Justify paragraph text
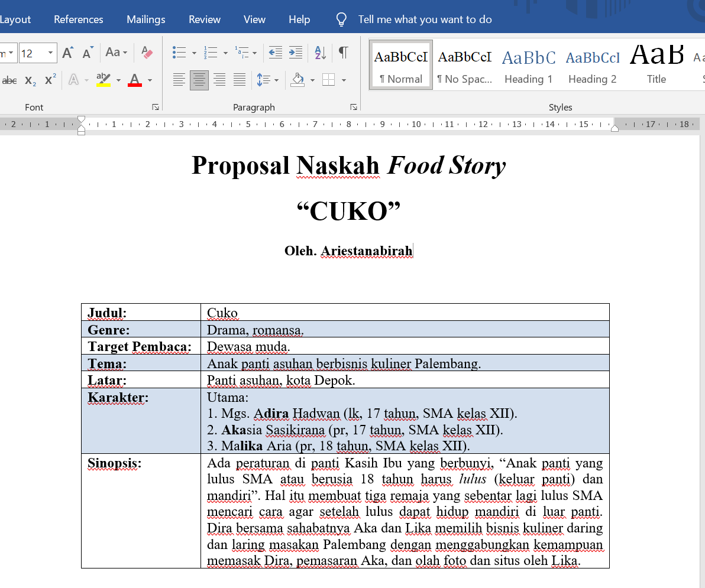The height and width of the screenshot is (588, 705). (239, 80)
